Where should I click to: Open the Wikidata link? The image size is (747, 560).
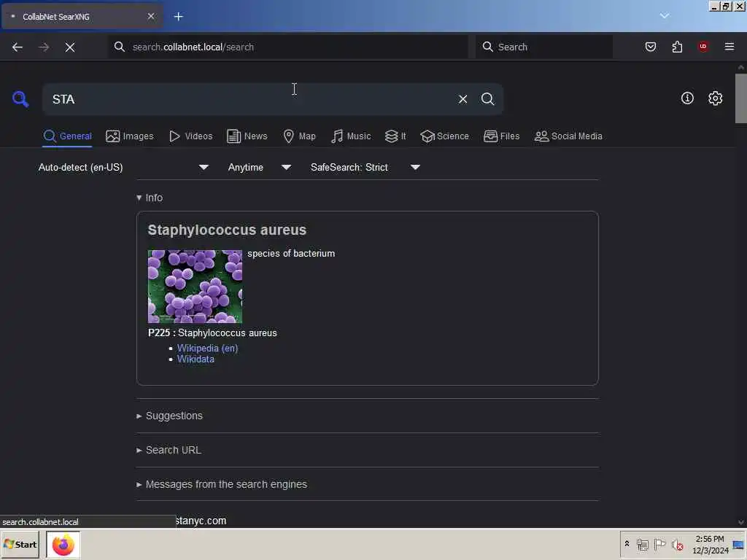[196, 359]
